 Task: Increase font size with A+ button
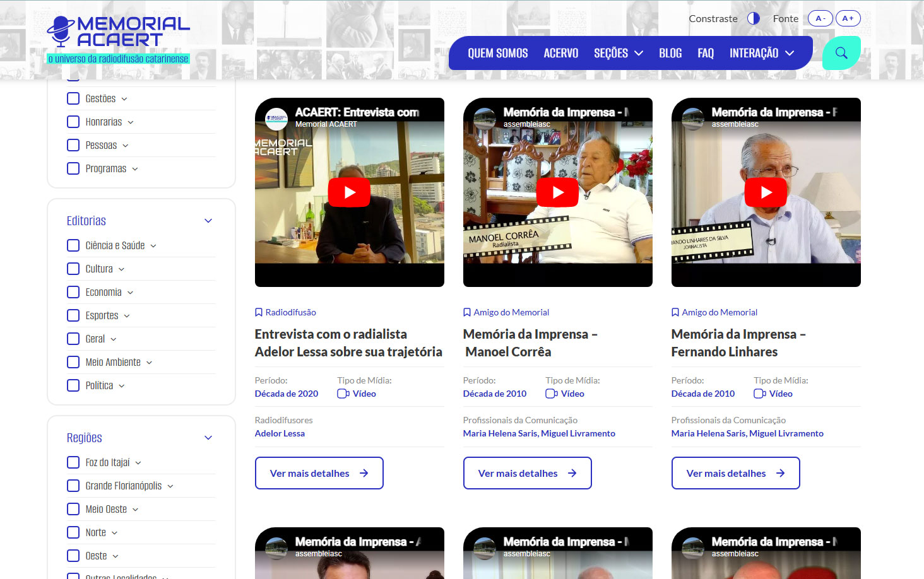[x=848, y=18]
